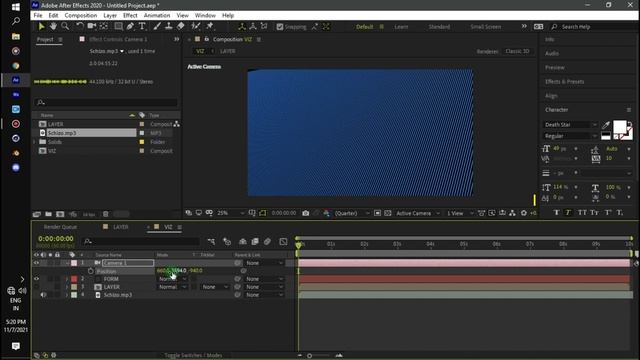
Task: Click the trash icon in Project panel
Action: pyautogui.click(x=105, y=214)
